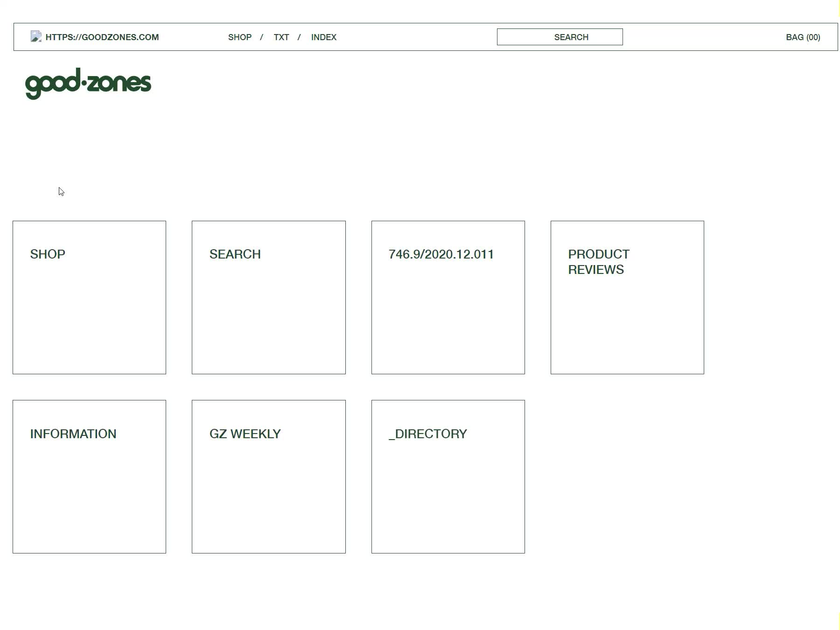
Task: Click the broken image icon beside the URL
Action: click(36, 35)
